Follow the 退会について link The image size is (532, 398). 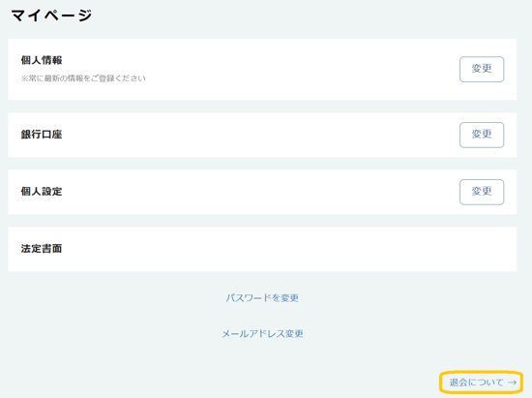point(483,383)
